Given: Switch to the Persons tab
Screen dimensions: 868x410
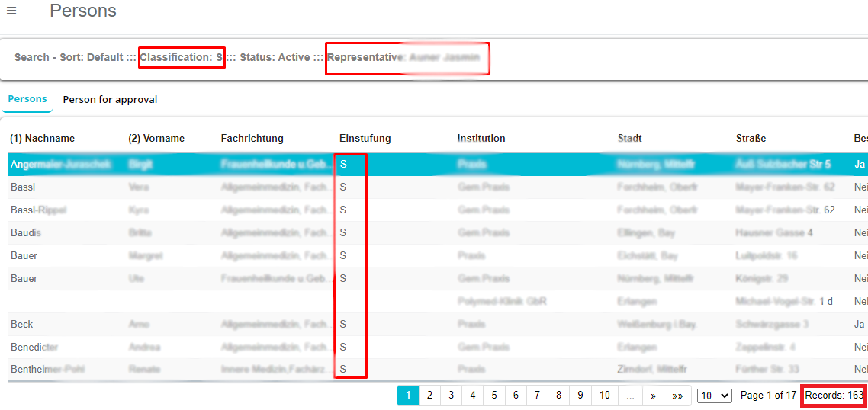Looking at the screenshot, I should pos(27,99).
